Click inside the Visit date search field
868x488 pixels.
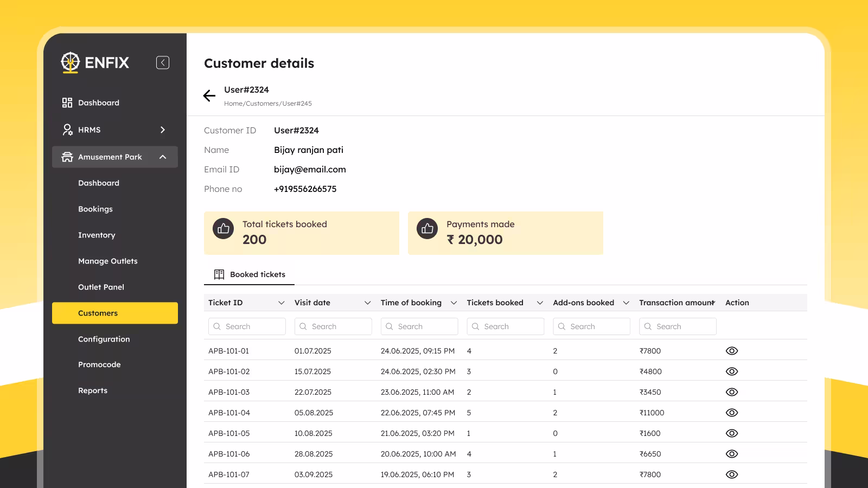(333, 326)
